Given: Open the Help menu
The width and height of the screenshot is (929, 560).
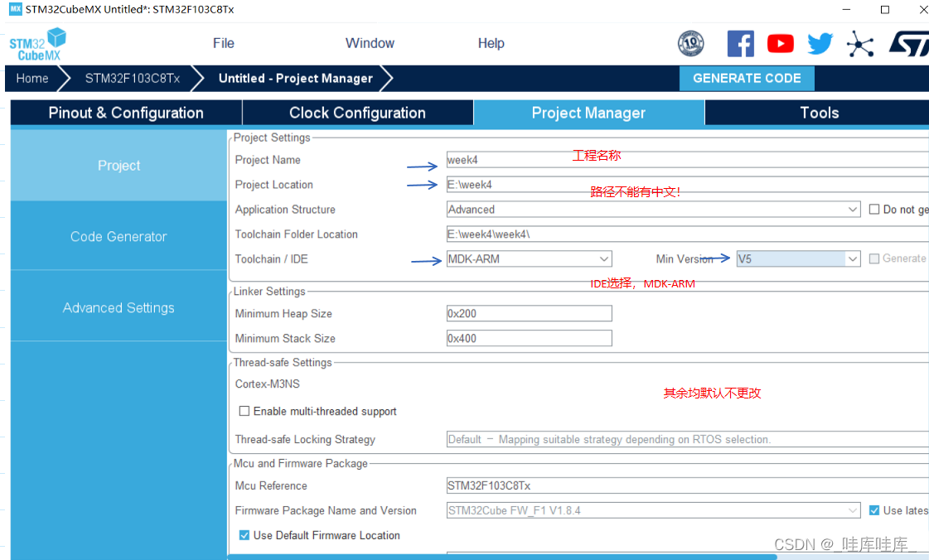Looking at the screenshot, I should (x=491, y=43).
